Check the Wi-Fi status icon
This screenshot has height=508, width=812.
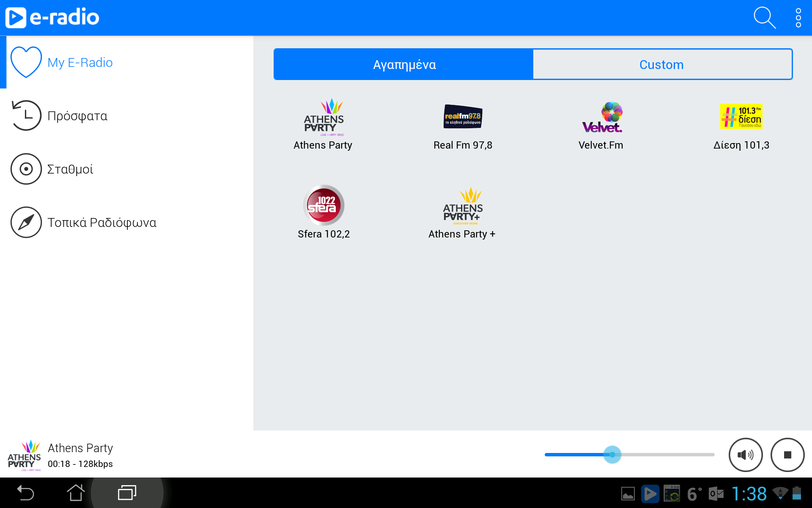tap(780, 493)
